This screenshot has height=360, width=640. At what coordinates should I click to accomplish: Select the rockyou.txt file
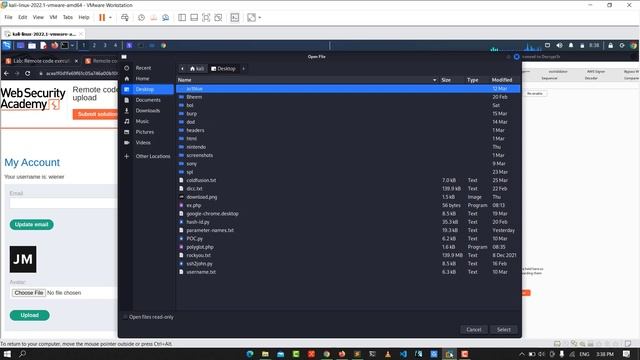348,255
